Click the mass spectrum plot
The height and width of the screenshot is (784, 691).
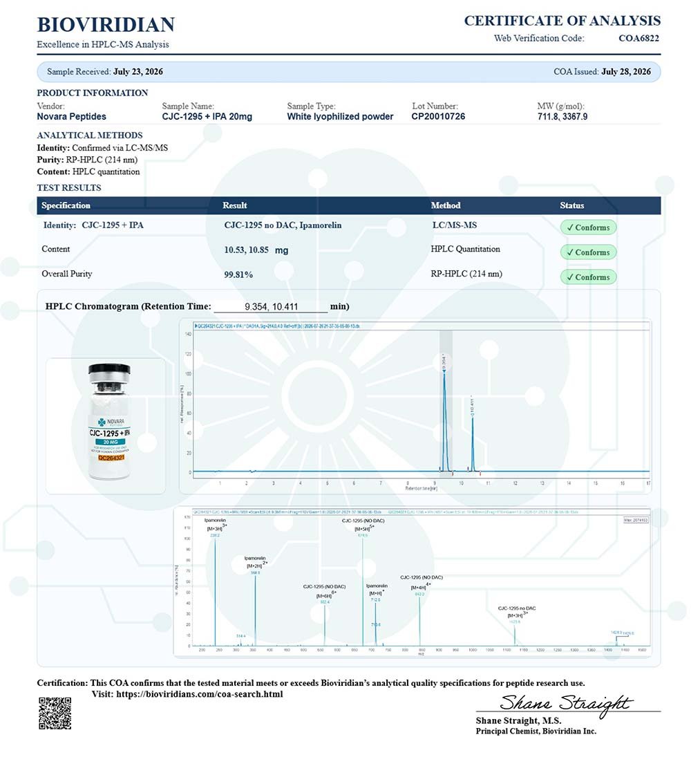(x=413, y=581)
